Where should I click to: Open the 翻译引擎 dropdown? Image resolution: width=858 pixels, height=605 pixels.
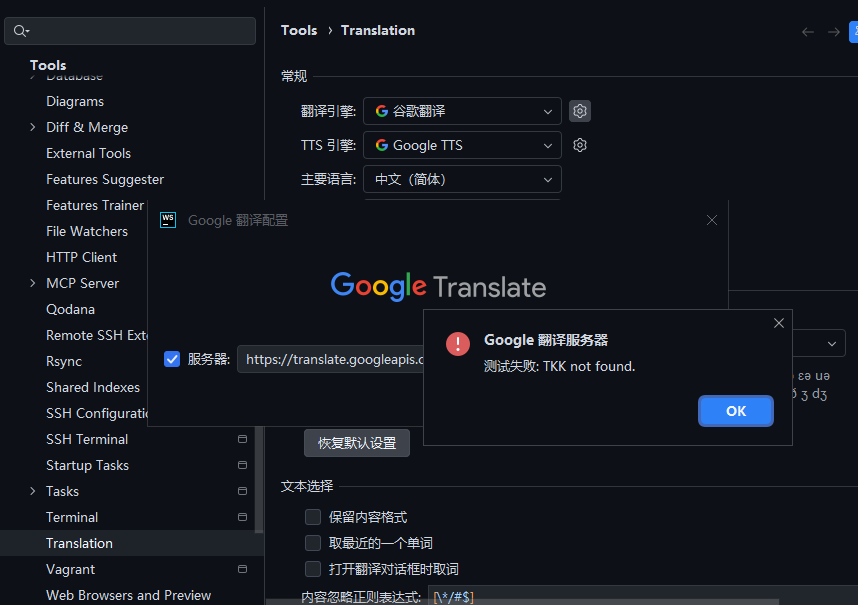click(x=462, y=111)
